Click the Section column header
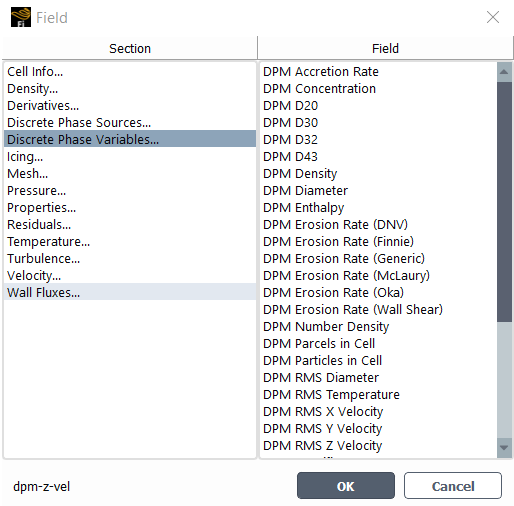 pyautogui.click(x=130, y=48)
